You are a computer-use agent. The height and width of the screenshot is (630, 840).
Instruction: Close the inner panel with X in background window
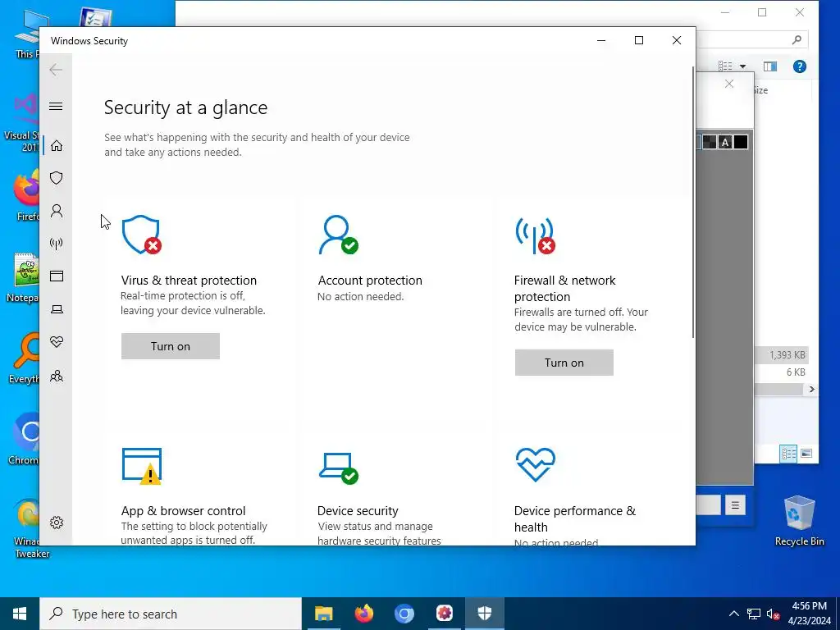pos(729,84)
